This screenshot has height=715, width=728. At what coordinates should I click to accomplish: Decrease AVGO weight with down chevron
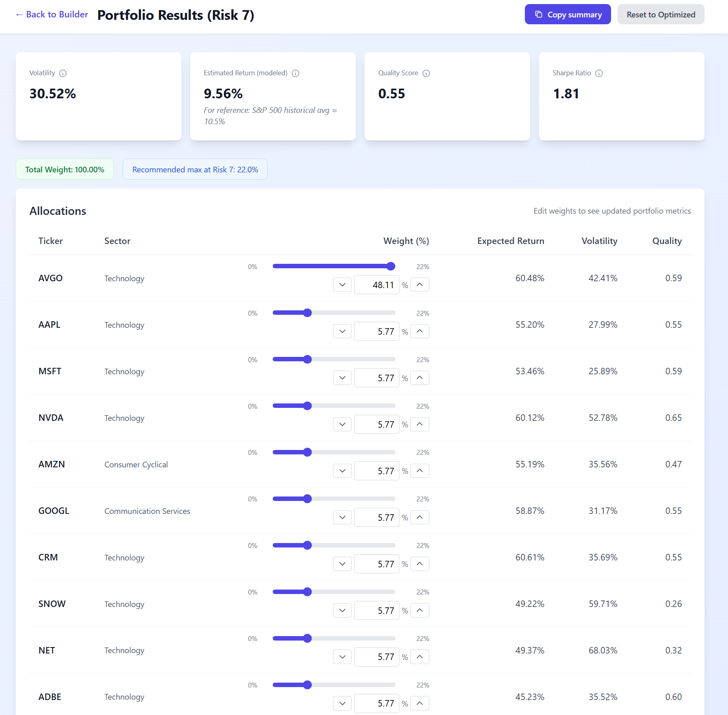(342, 284)
